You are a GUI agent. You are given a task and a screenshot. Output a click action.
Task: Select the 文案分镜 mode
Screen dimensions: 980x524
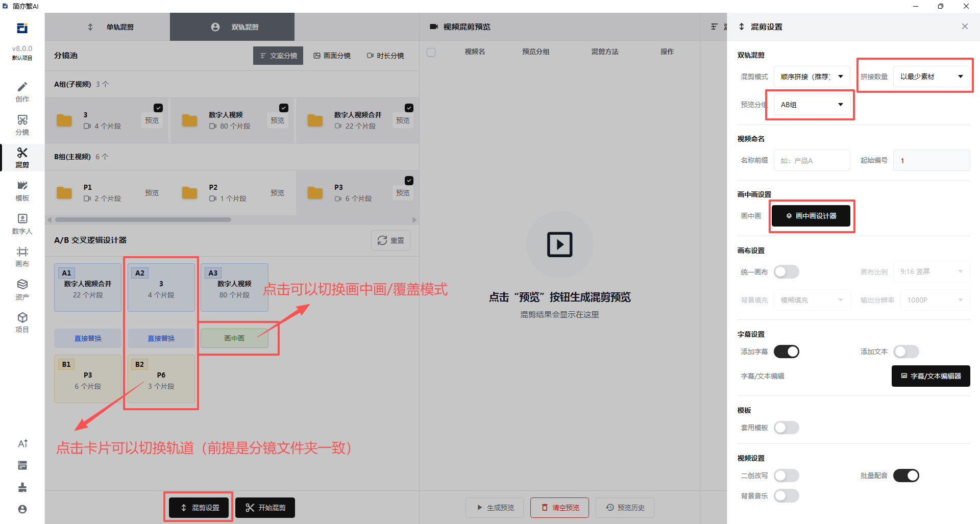[x=278, y=56]
